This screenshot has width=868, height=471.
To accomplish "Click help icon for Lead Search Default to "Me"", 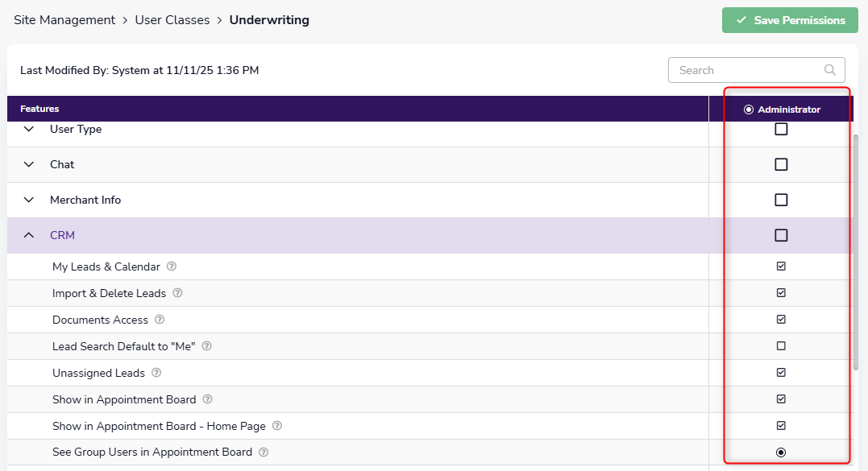I will 207,346.
